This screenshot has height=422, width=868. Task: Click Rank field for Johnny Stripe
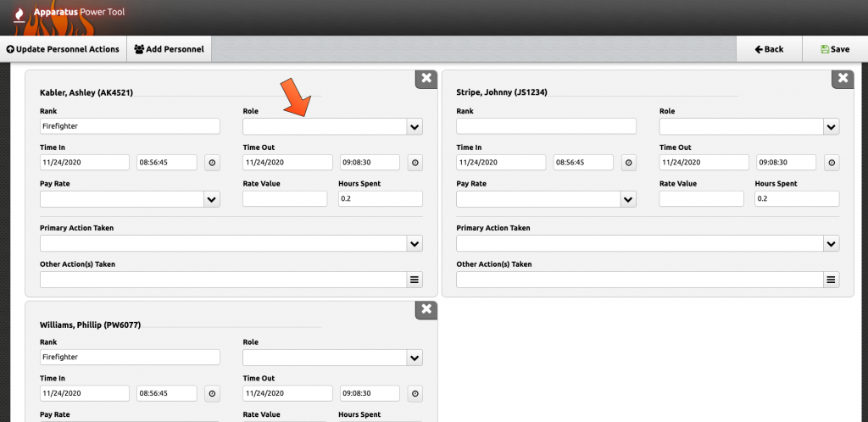(546, 126)
